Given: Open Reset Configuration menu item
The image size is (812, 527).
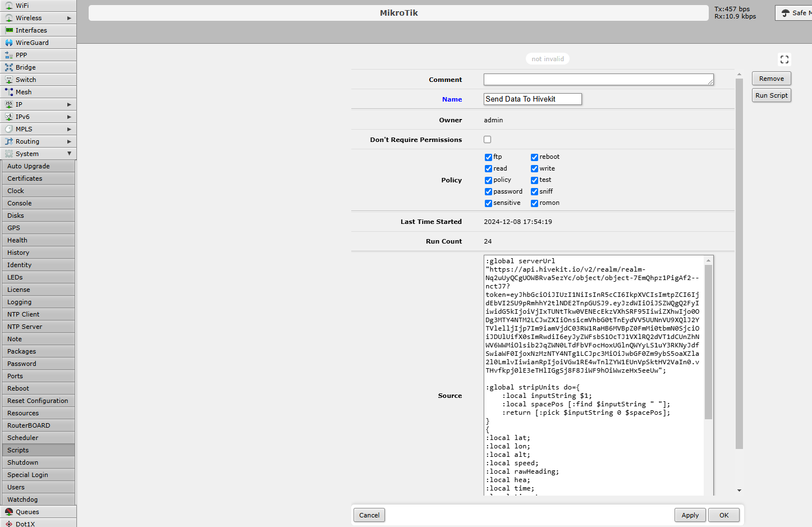Looking at the screenshot, I should [x=38, y=401].
